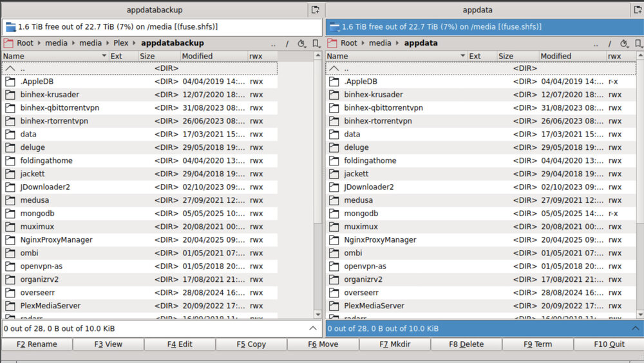Open left panel Name column sort arrow
Viewport: 644px width, 363px height.
(x=104, y=56)
